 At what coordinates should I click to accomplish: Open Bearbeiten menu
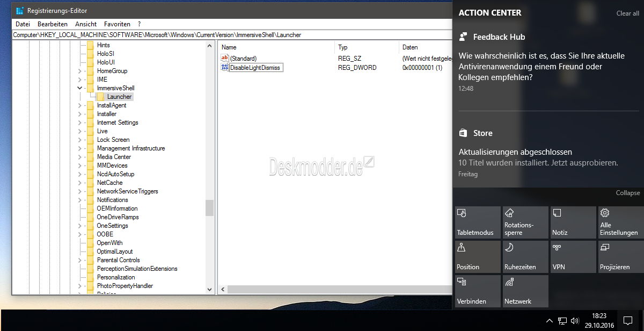pyautogui.click(x=53, y=24)
